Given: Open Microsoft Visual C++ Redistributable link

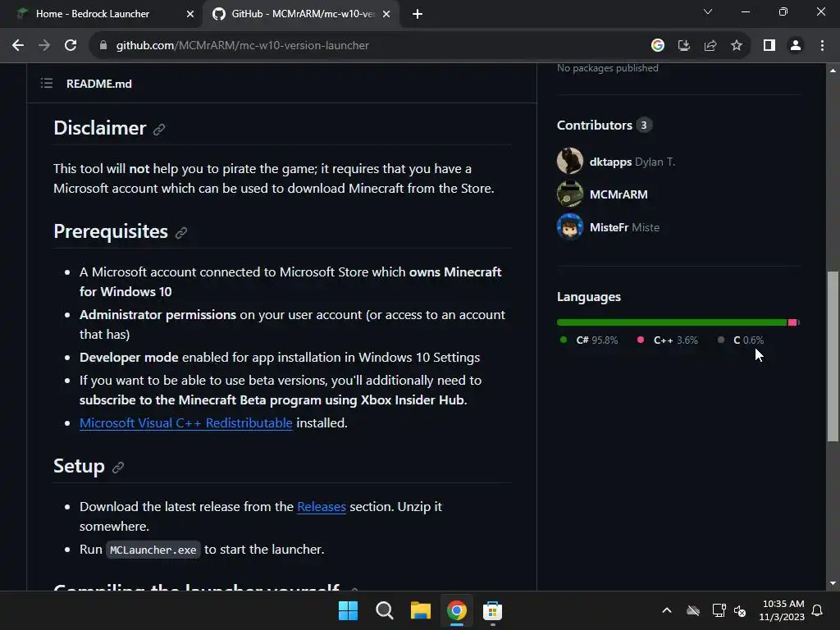Looking at the screenshot, I should 186,422.
